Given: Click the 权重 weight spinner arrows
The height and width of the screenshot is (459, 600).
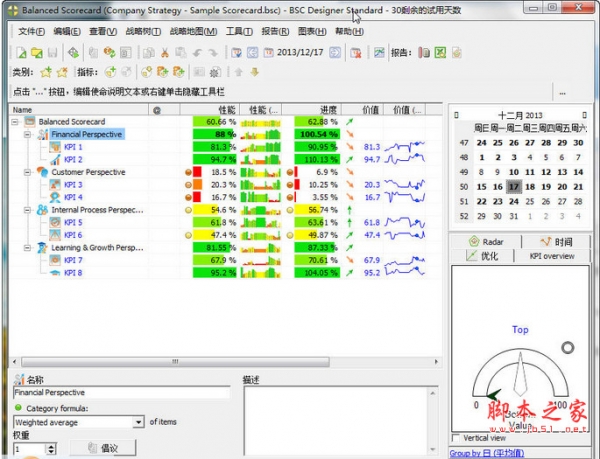Looking at the screenshot, I should 51,449.
